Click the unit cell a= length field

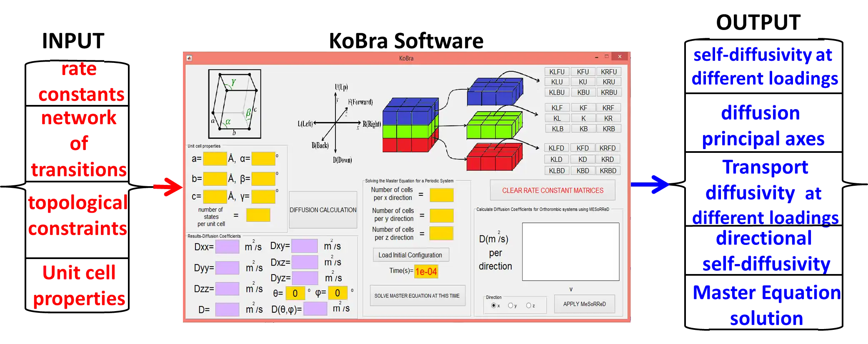[x=215, y=159]
